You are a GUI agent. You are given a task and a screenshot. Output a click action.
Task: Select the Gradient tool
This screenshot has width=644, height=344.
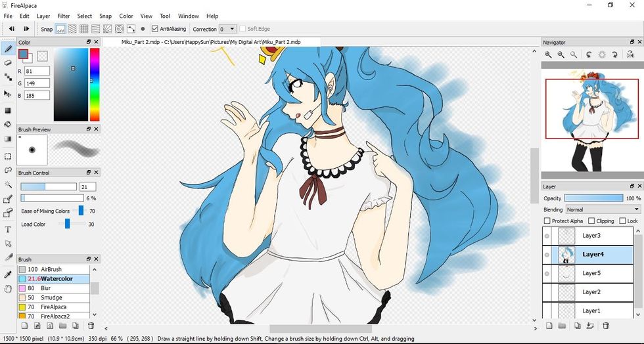[x=7, y=139]
